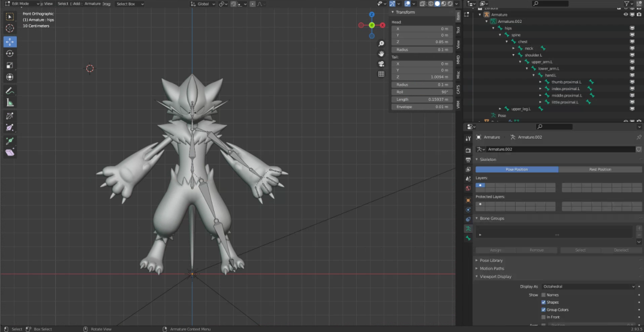
Task: Activate the Move tool
Action: (x=10, y=41)
